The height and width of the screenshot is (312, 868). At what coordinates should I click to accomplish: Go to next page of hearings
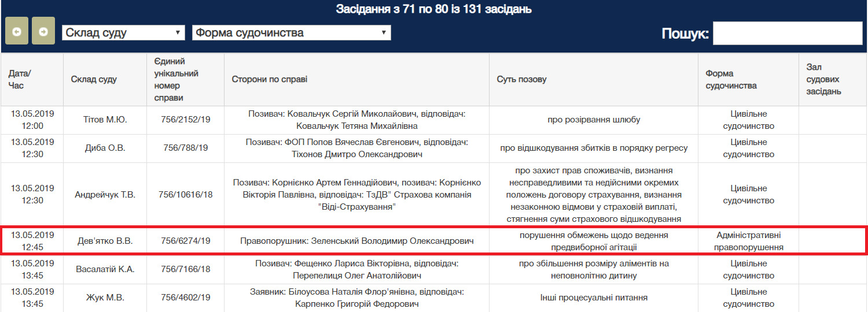tap(43, 31)
